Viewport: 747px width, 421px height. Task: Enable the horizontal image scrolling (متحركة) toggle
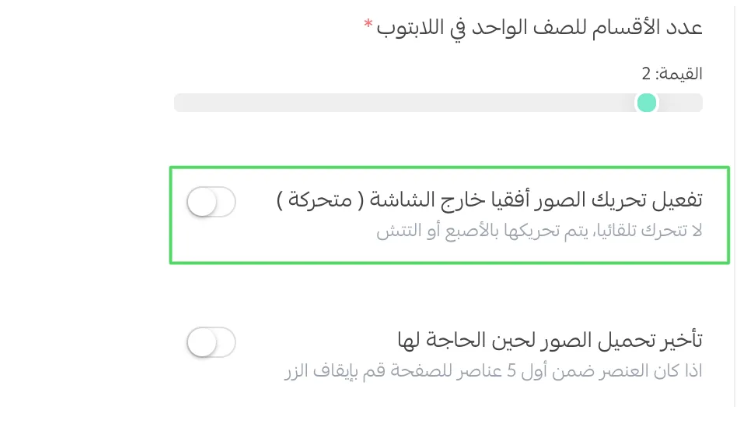pos(211,203)
